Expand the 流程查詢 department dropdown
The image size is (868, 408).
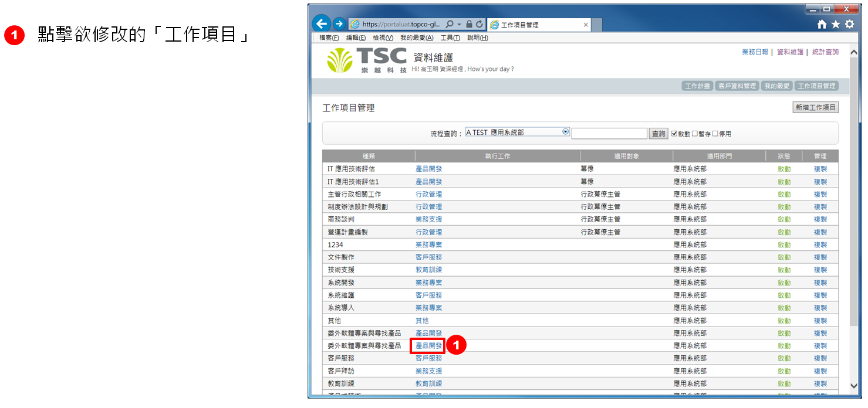pos(566,132)
